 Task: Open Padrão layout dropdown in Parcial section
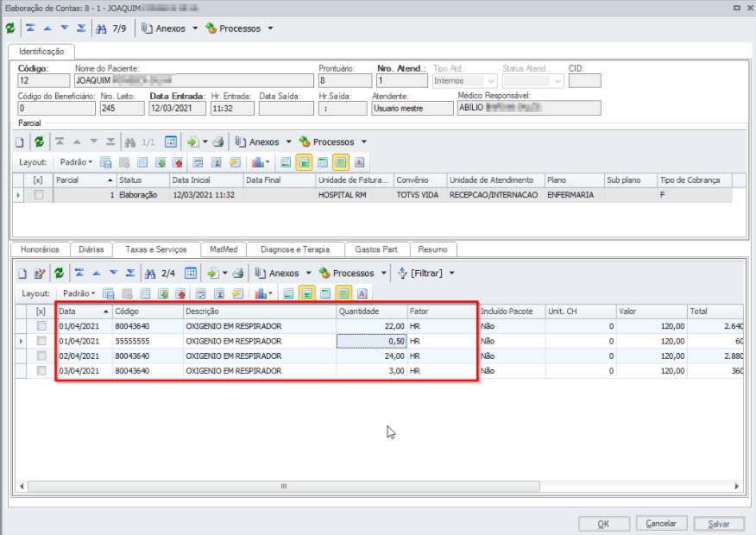click(x=76, y=162)
